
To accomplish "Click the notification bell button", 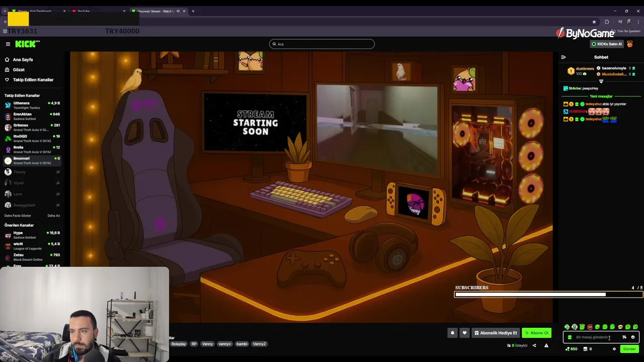I will 452,333.
